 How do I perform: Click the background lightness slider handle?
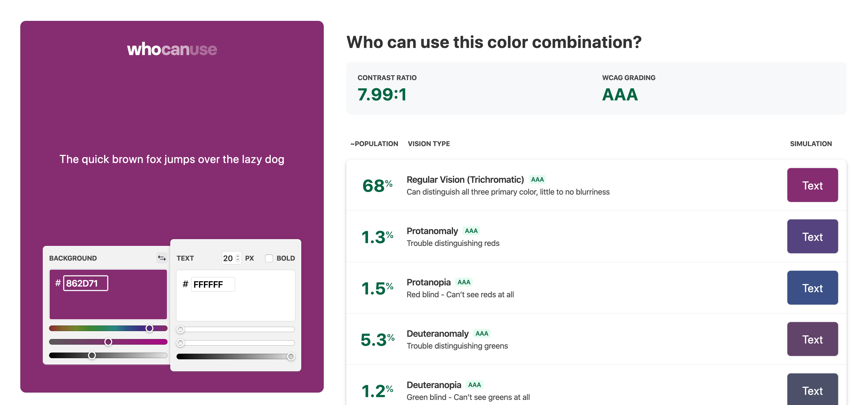click(x=92, y=355)
